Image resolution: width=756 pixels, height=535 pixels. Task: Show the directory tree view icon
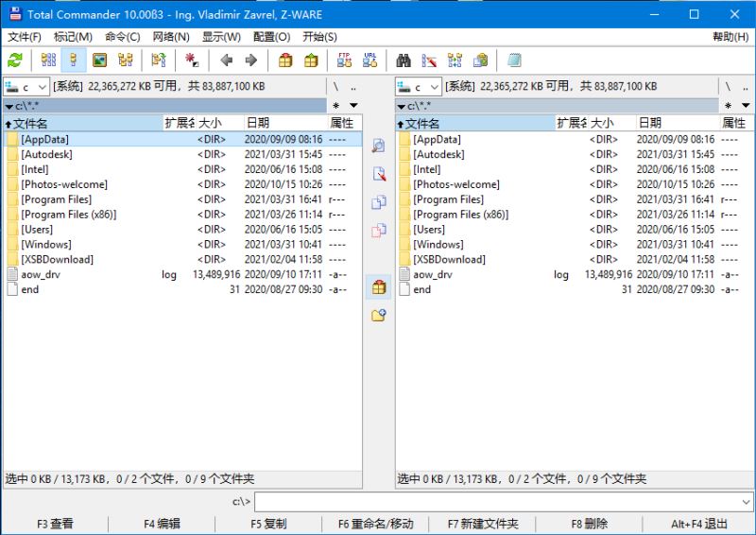tap(125, 60)
